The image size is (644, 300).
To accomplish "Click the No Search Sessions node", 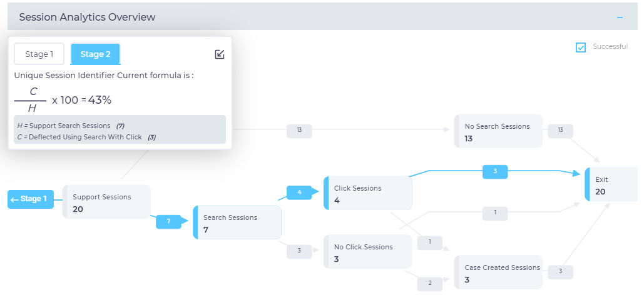I will (x=498, y=131).
